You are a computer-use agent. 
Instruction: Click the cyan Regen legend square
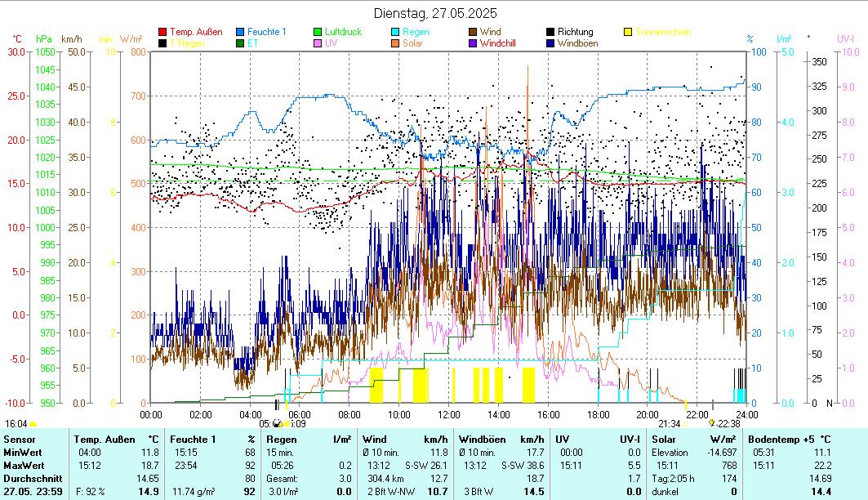[396, 33]
